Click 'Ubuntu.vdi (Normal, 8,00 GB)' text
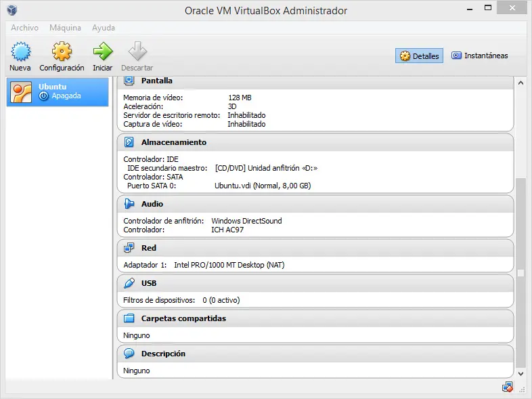 [263, 186]
